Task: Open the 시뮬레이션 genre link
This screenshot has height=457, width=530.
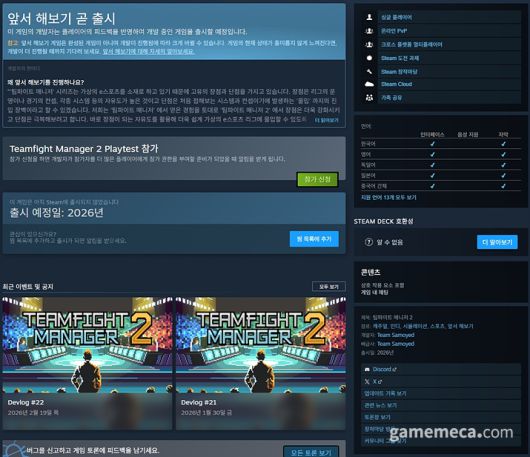Action: (x=415, y=326)
